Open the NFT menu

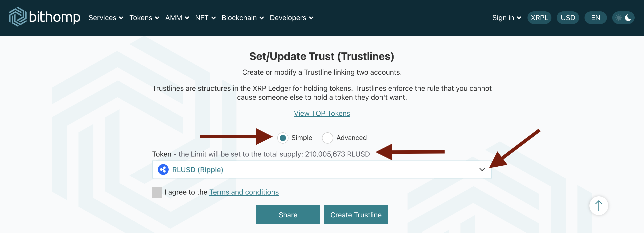tap(205, 18)
